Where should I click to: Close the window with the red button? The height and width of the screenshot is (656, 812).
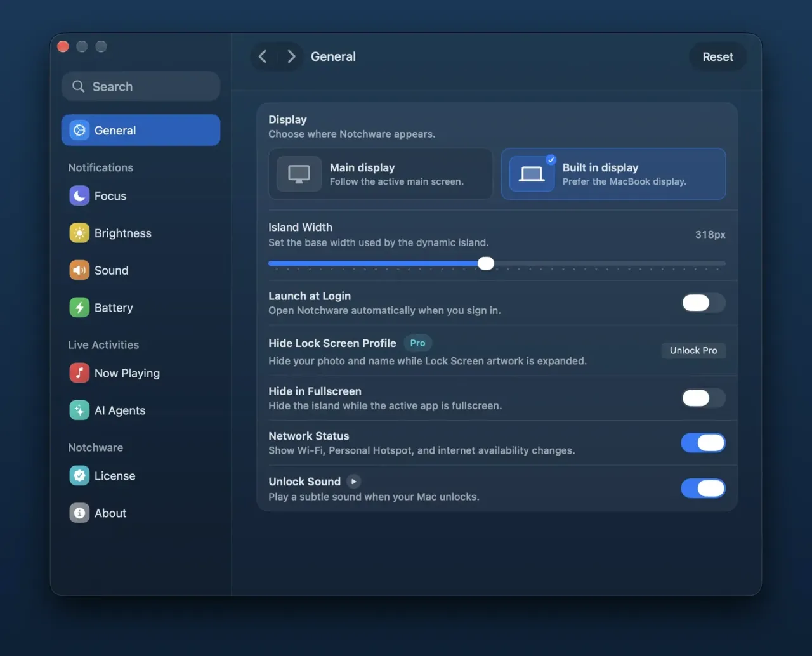click(63, 46)
